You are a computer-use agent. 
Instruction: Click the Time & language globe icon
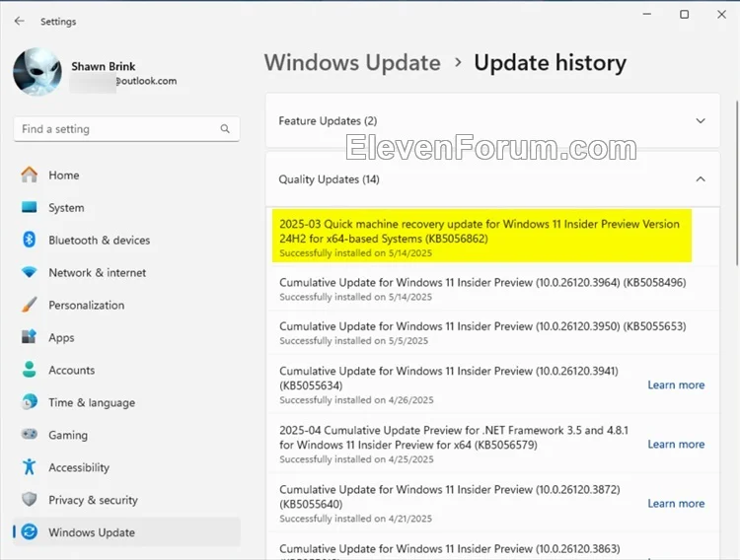(x=30, y=402)
